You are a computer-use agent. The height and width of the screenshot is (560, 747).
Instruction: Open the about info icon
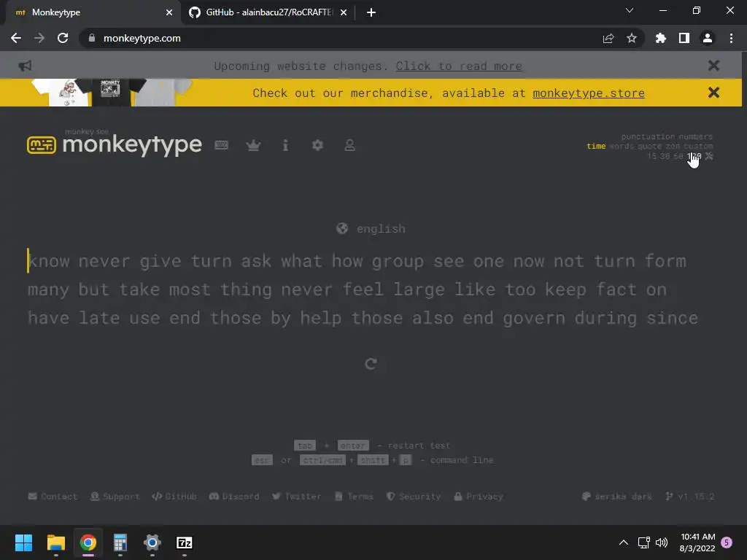(x=285, y=145)
